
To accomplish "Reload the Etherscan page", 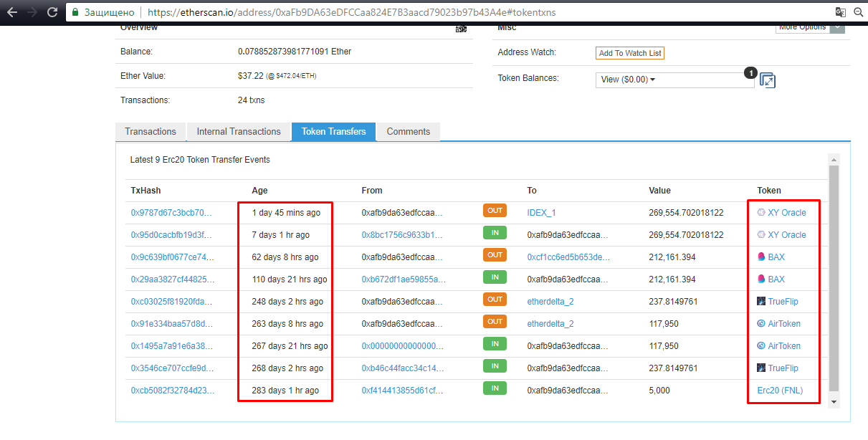I will click(x=52, y=12).
